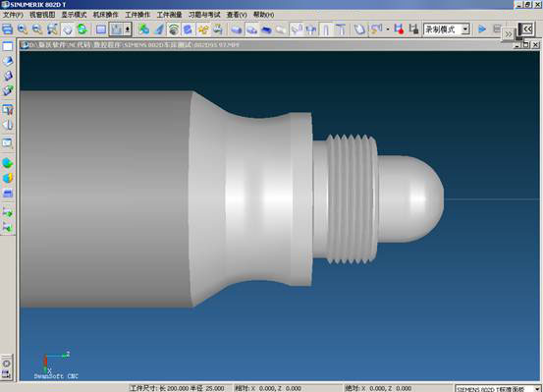Viewport: 543px width, 392px height.
Task: Open the 机床操作 menu
Action: pyautogui.click(x=106, y=15)
